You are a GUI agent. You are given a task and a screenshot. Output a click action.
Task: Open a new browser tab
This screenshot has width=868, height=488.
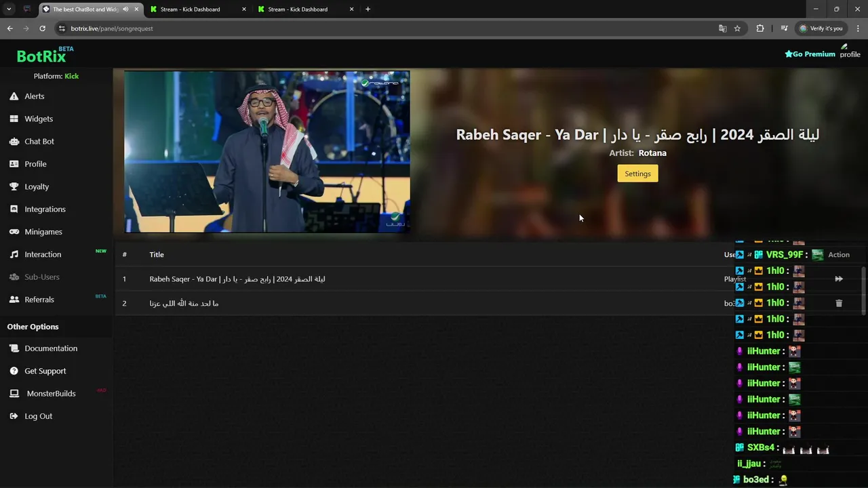tap(368, 9)
